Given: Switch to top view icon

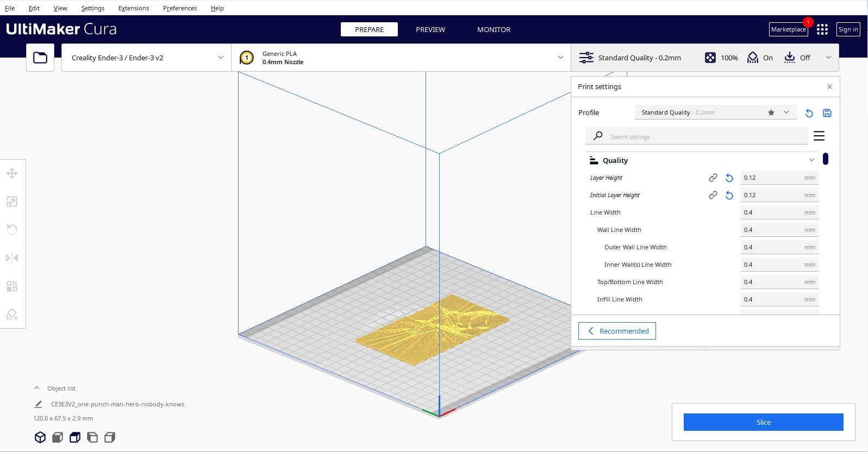Looking at the screenshot, I should click(75, 437).
